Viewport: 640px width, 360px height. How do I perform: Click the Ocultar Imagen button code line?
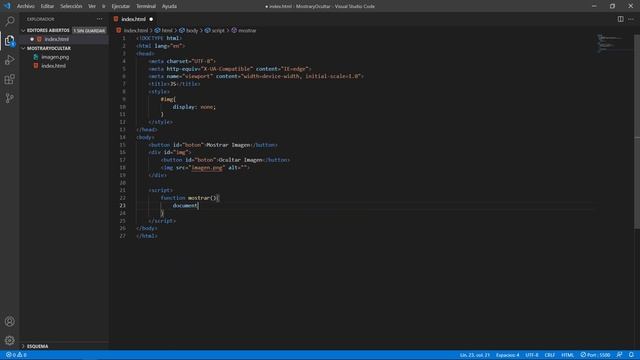[x=225, y=160]
